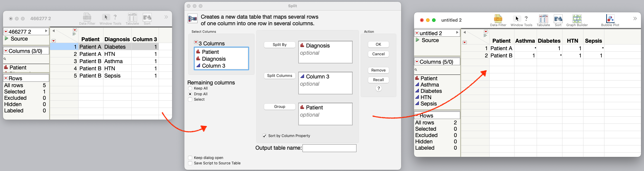644x171 pixels.
Task: Enable Keep dialog open checkbox
Action: point(190,158)
